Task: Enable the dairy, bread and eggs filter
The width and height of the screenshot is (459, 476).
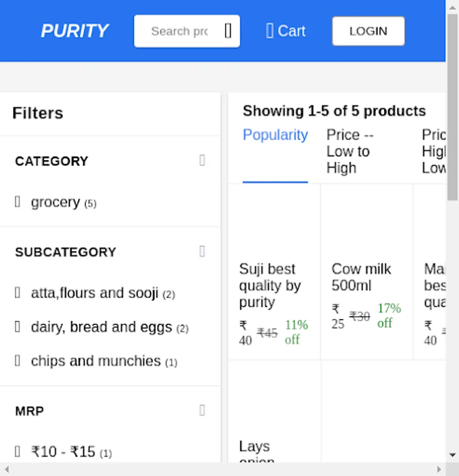Action: [x=17, y=327]
